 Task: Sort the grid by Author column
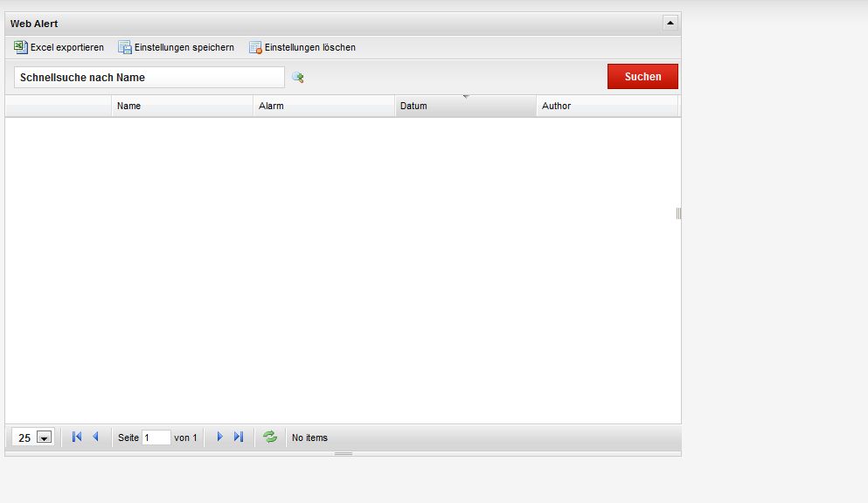click(608, 106)
